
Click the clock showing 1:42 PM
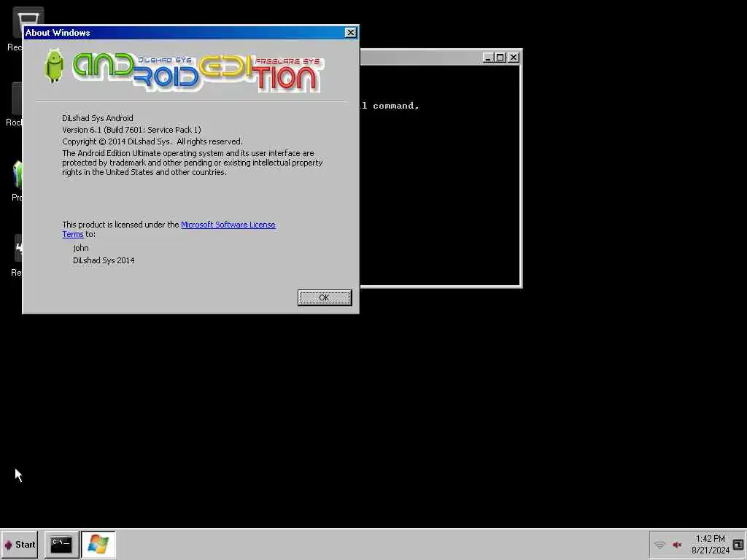click(x=711, y=539)
